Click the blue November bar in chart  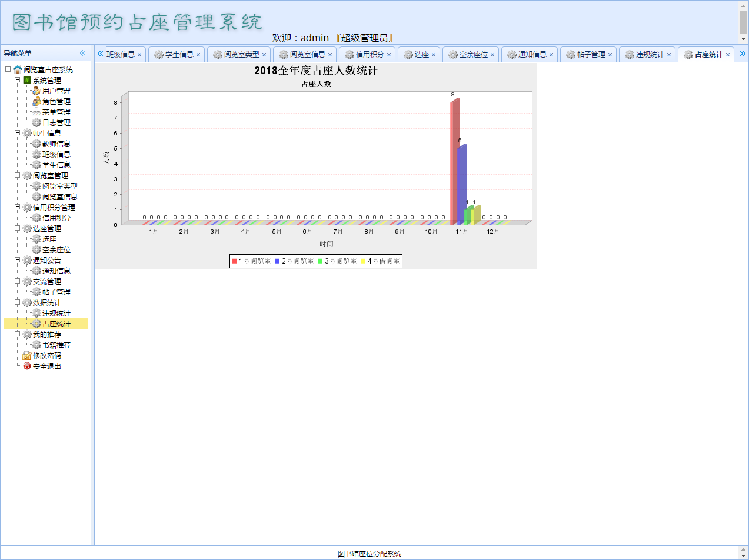(461, 184)
